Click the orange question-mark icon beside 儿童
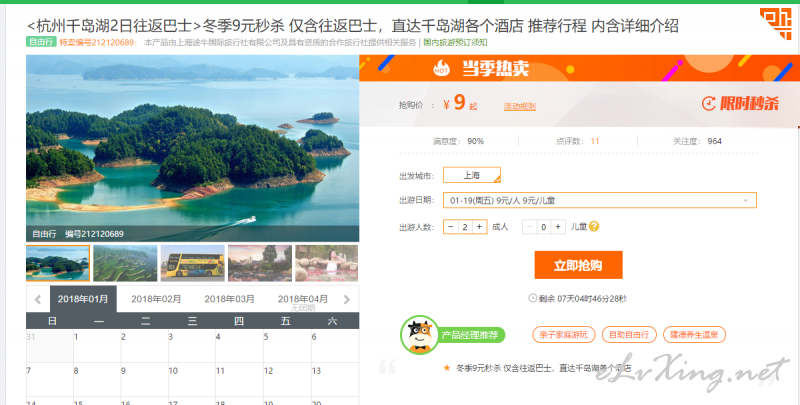This screenshot has height=405, width=800. 594,226
